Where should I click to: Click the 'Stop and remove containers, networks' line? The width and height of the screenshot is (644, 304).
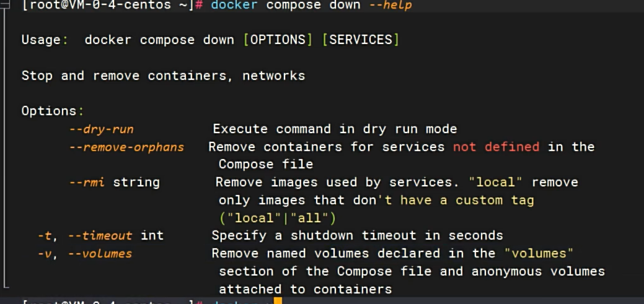[x=163, y=76]
